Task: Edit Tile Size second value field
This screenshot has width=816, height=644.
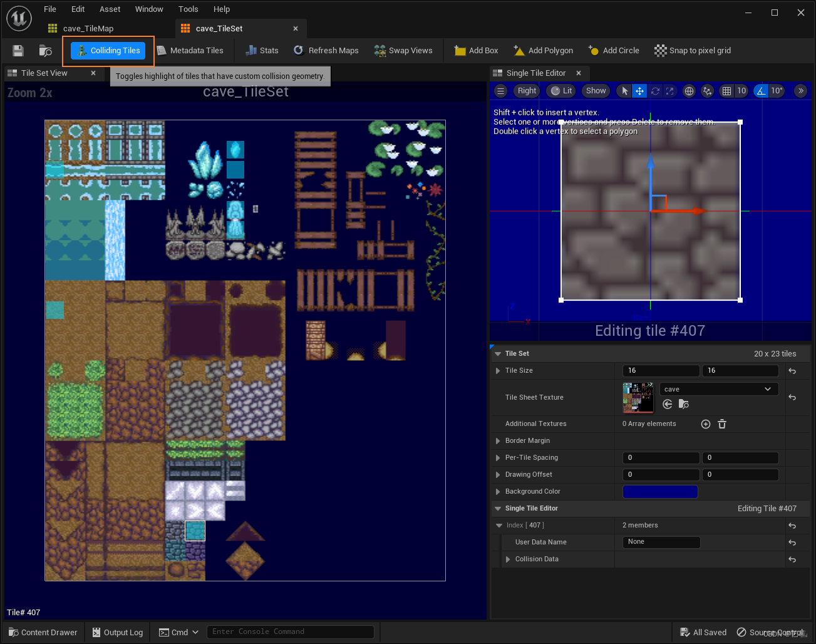Action: click(x=740, y=371)
